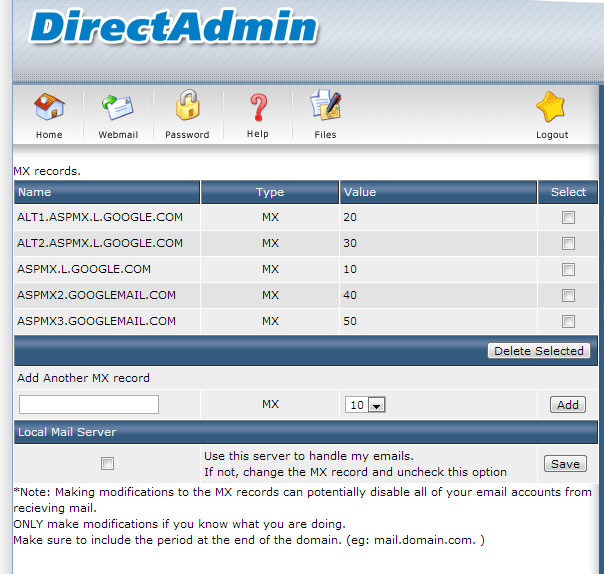Click the ASPMX3.GOOGLEMAIL.COM name cell
The image size is (604, 574).
click(x=107, y=321)
